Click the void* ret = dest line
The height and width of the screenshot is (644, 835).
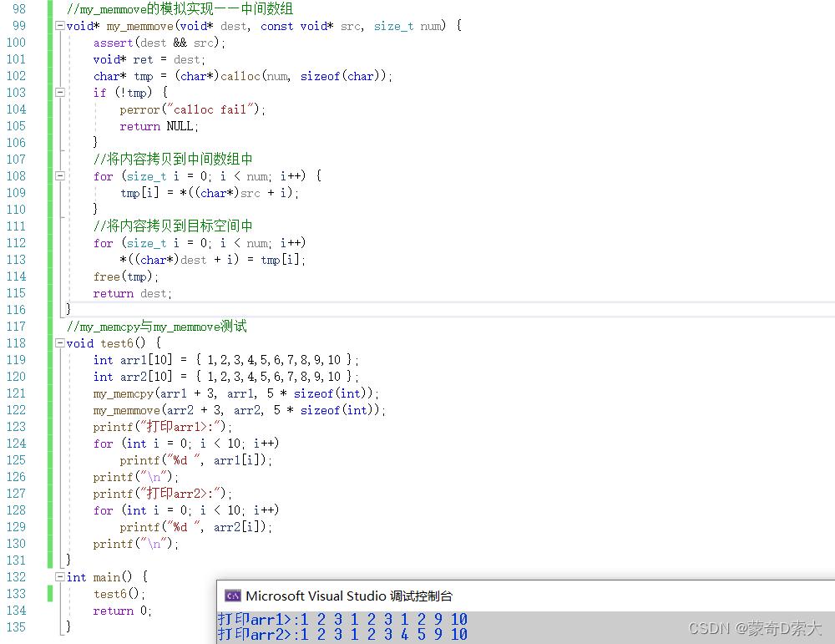coord(149,59)
